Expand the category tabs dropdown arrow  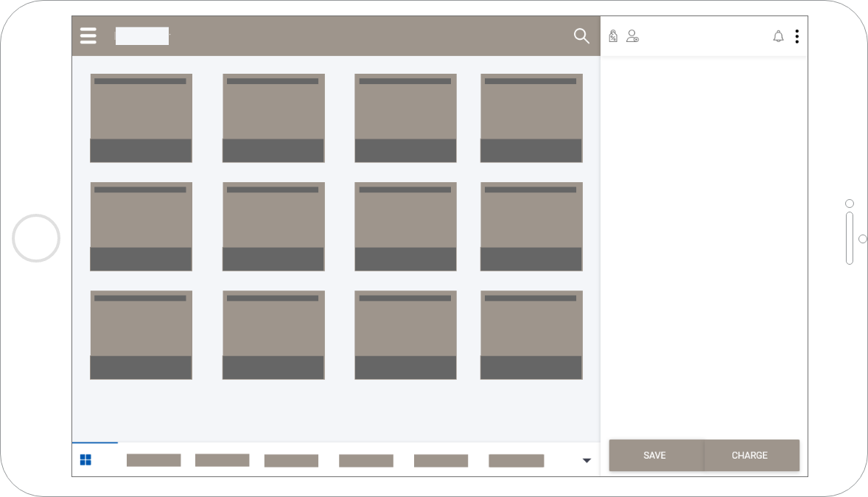click(x=587, y=460)
